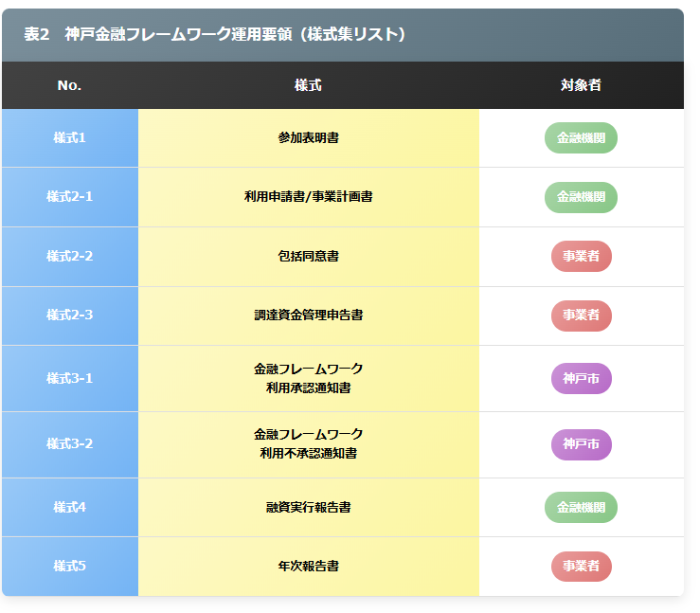Click the 様式 column header
Image resolution: width=700 pixels, height=613 pixels.
308,85
